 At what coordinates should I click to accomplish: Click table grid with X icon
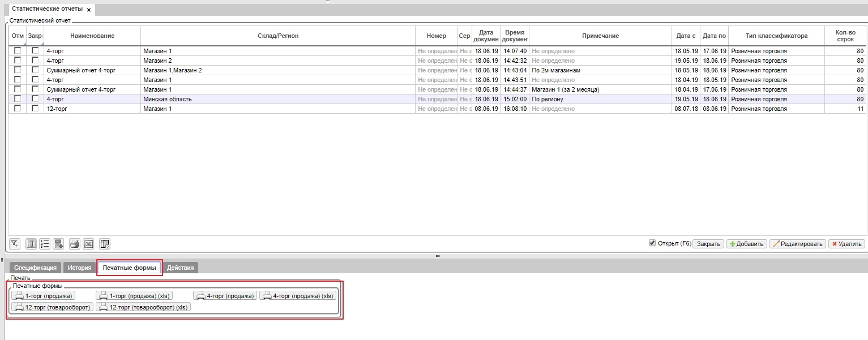[105, 244]
